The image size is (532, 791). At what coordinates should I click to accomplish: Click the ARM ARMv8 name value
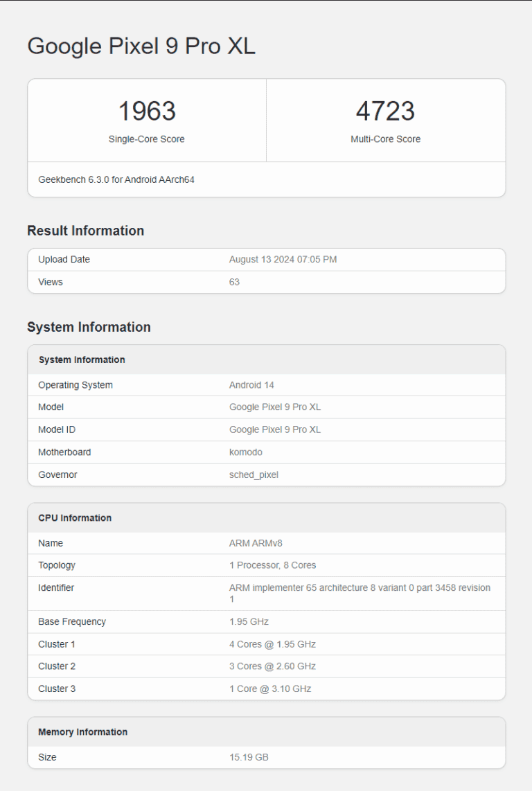coord(254,543)
